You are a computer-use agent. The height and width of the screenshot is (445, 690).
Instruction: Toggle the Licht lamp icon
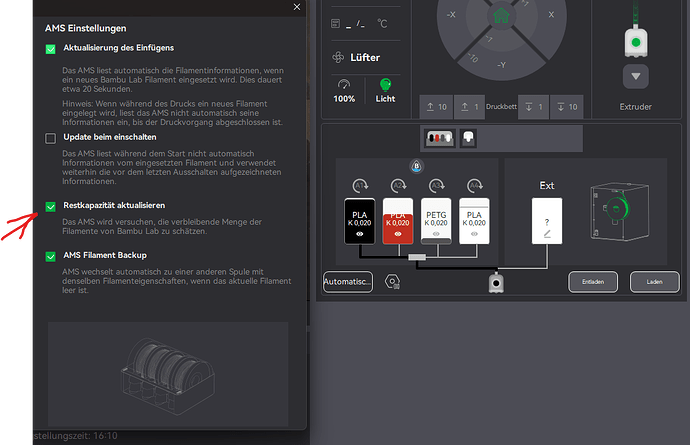(385, 85)
